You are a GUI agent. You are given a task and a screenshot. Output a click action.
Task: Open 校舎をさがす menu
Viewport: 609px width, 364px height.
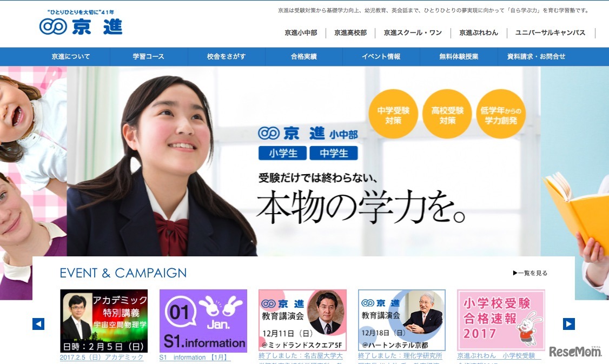coord(227,57)
